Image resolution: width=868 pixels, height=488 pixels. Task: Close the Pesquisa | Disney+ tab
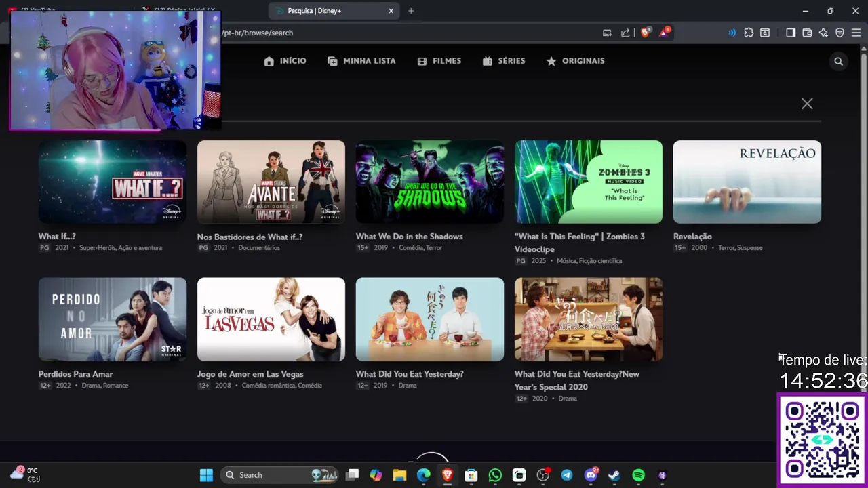[x=391, y=11]
